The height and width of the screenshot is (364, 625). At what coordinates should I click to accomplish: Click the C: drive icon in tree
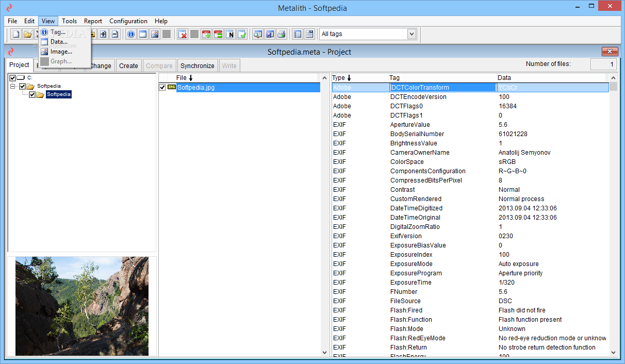pyautogui.click(x=21, y=77)
